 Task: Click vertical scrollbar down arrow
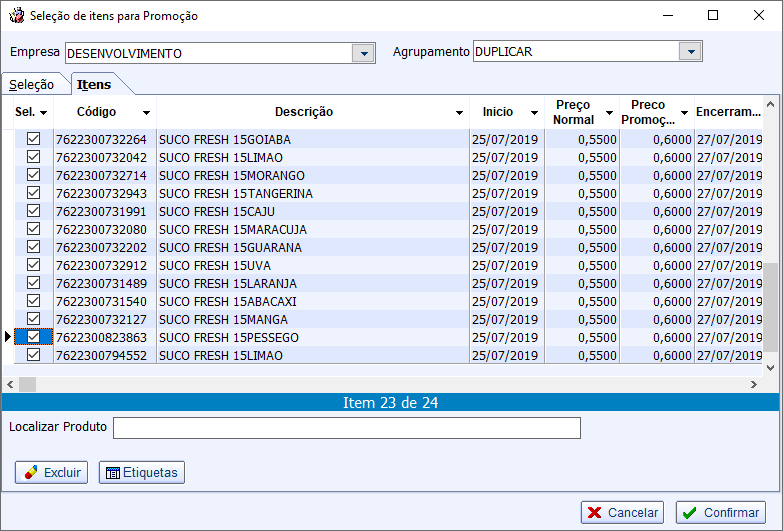coord(770,367)
